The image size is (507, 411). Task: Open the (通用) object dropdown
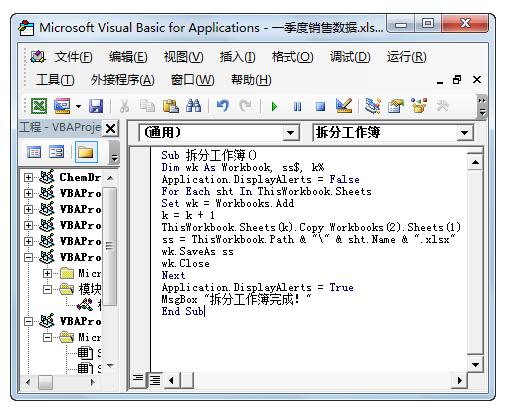(x=290, y=133)
